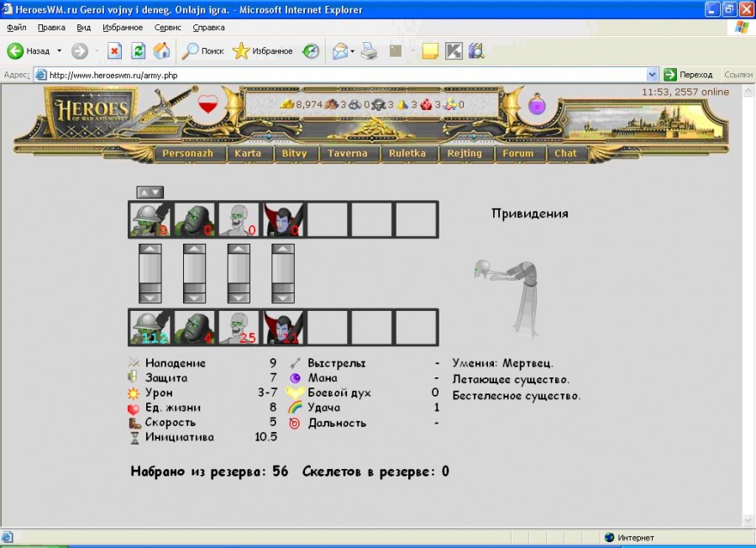Click the purple mana potion icon
Viewport: 756px width, 548px height.
pyautogui.click(x=537, y=104)
